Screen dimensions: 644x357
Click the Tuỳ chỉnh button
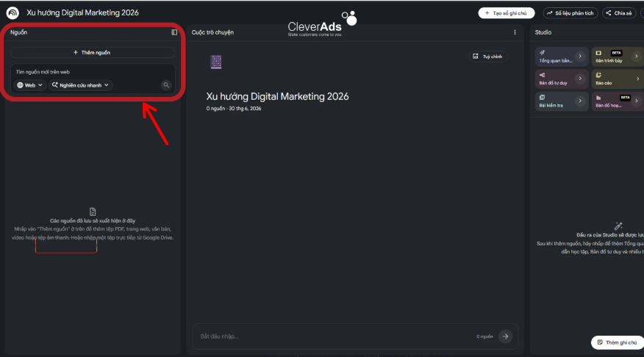(488, 57)
